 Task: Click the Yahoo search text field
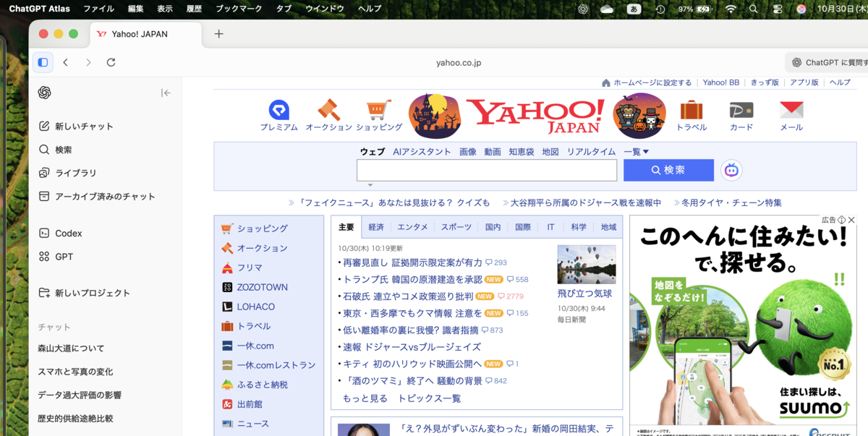487,170
